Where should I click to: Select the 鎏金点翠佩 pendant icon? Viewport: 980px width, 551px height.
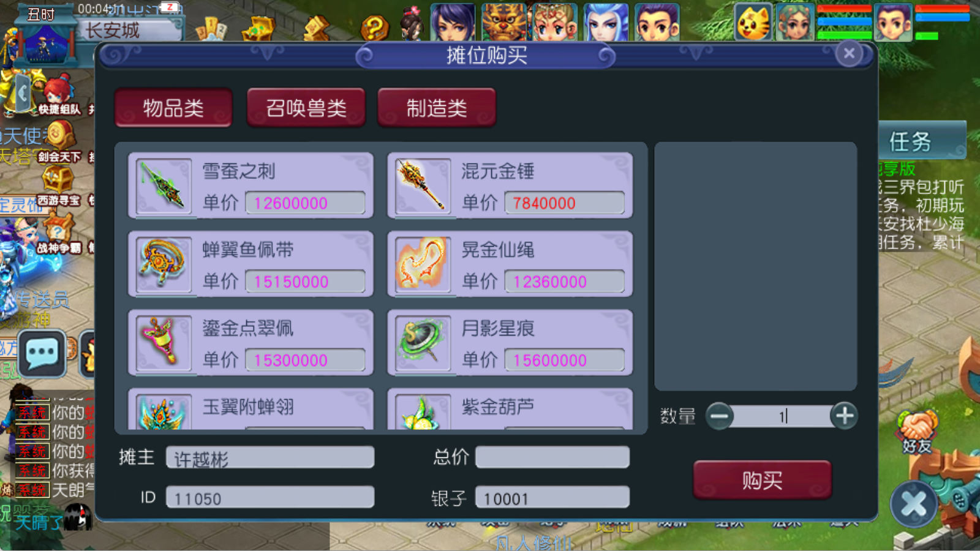click(x=163, y=342)
